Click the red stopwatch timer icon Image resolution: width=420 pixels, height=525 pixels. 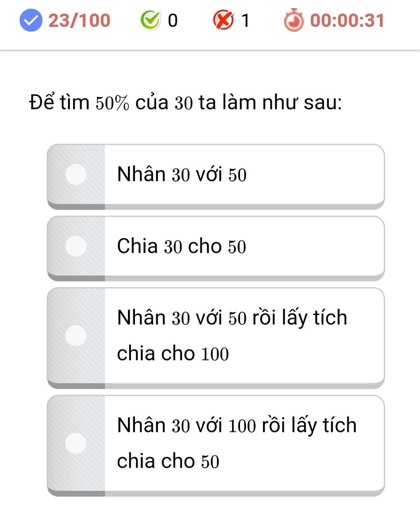click(x=294, y=21)
